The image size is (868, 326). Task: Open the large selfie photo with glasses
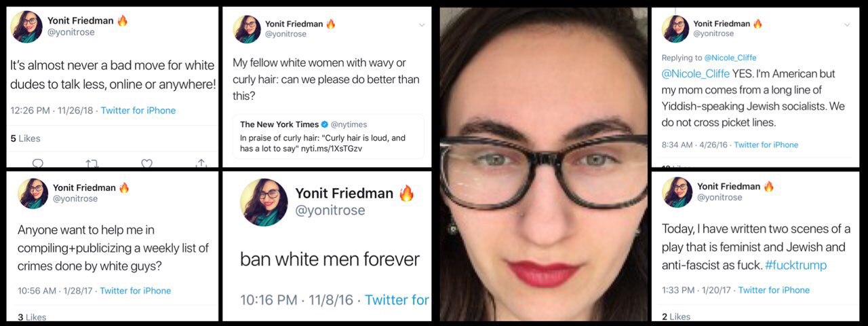point(543,164)
